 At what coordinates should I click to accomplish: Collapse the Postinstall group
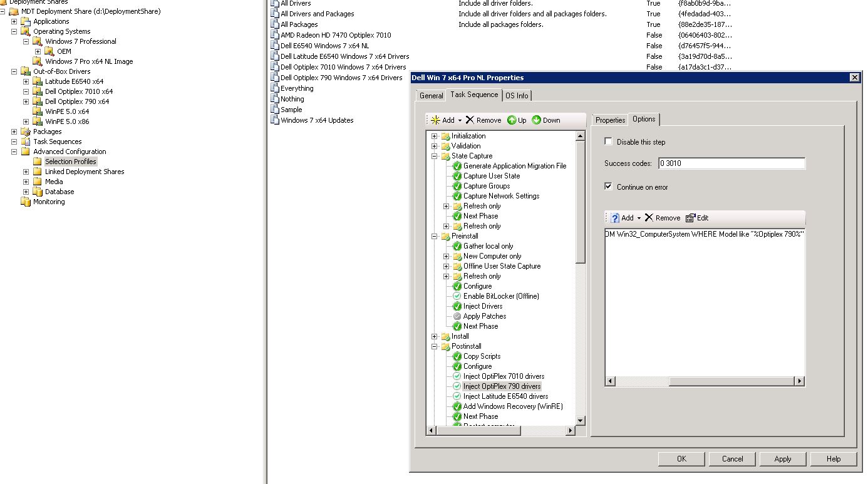[435, 346]
